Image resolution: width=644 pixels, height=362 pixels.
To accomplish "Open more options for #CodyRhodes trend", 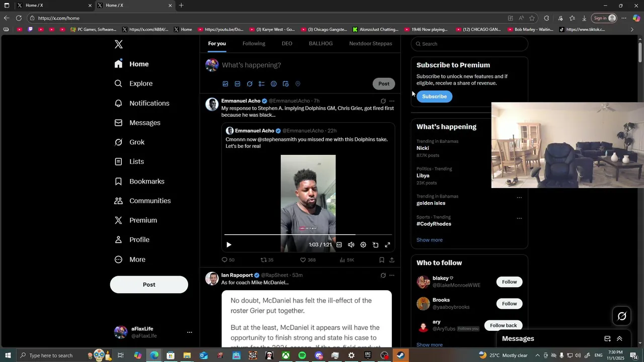I will 519,218.
